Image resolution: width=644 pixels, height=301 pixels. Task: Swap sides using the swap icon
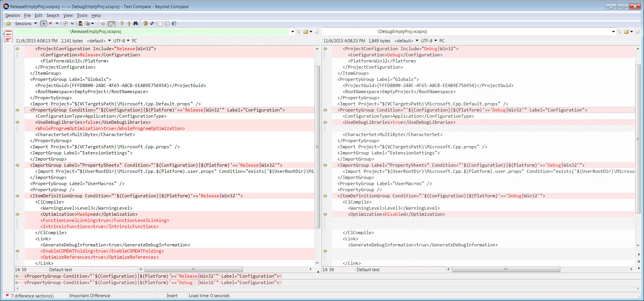145,23
